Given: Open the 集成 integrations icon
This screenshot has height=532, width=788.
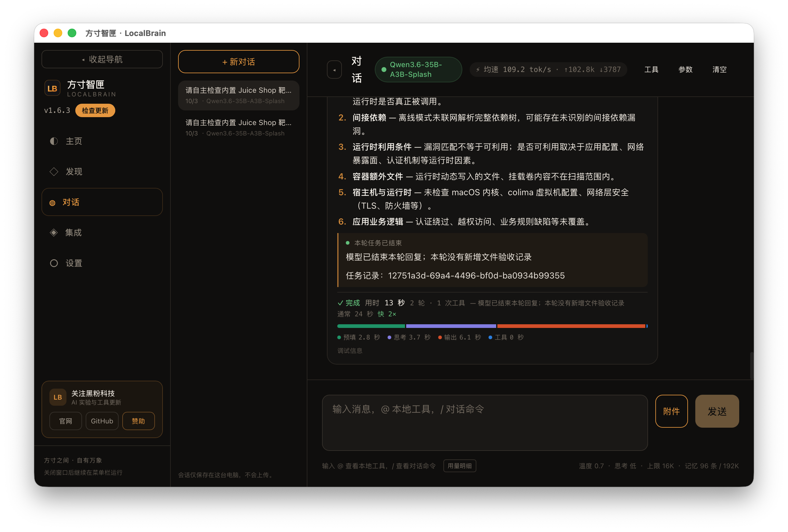Looking at the screenshot, I should click(54, 233).
